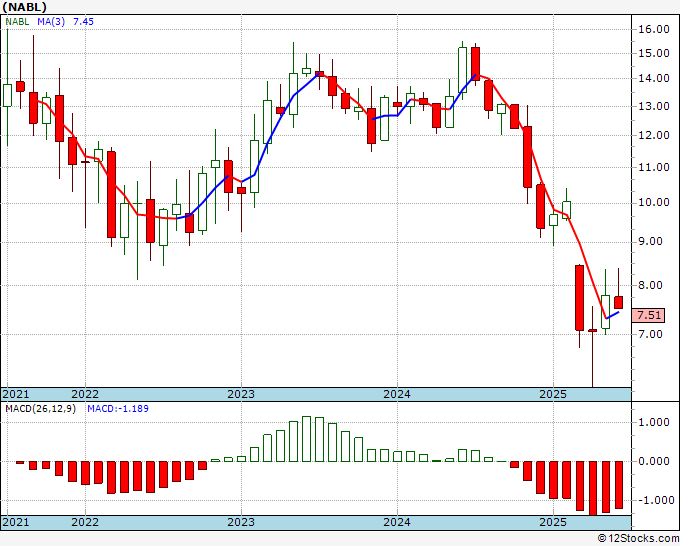Viewport: 680px width, 546px height.
Task: Select the NABL series legend label
Action: coord(17,21)
